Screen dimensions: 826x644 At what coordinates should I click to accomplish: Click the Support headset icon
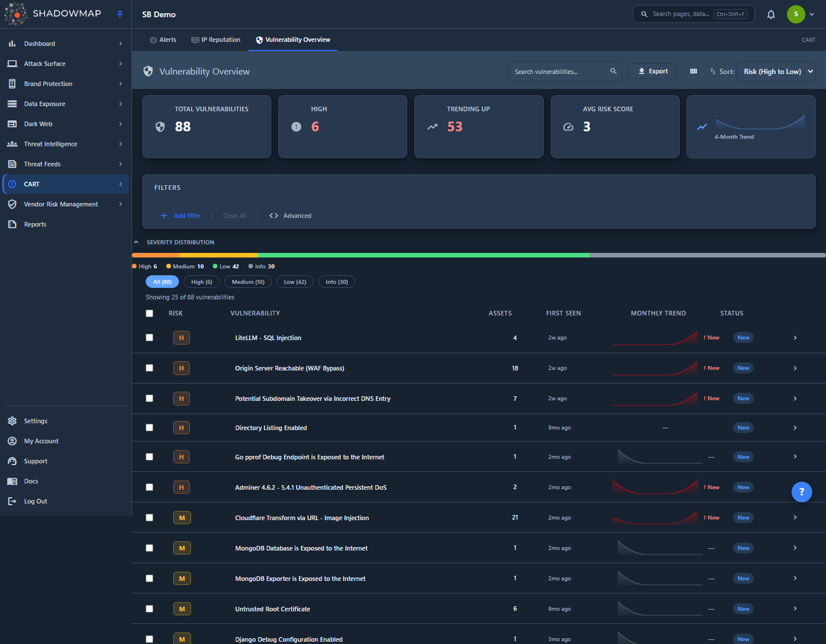point(12,461)
